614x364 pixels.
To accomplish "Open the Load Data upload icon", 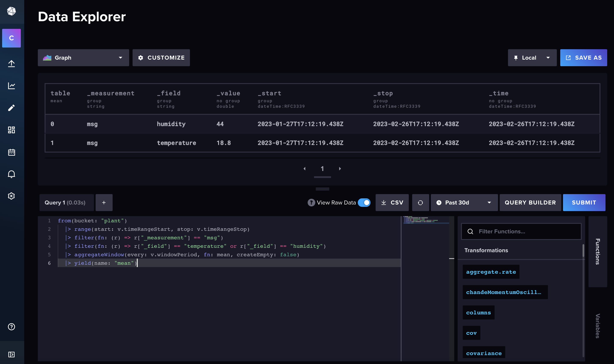I will coord(11,63).
